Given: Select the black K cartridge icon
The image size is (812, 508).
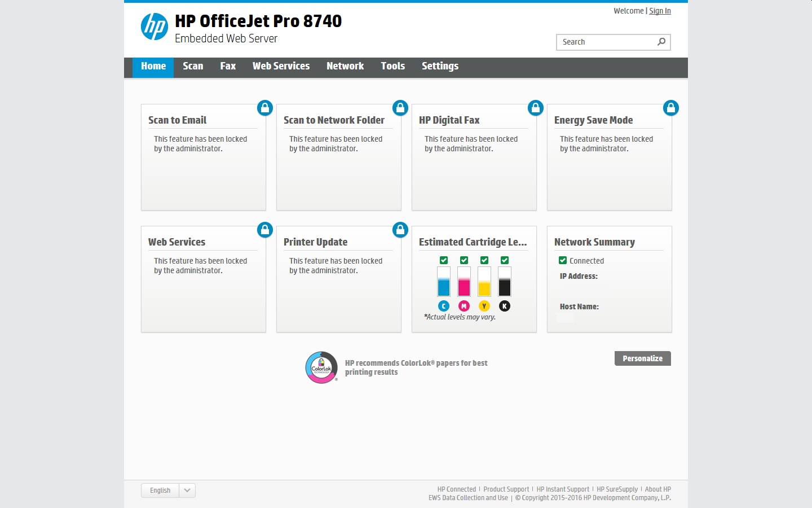Looking at the screenshot, I should click(x=505, y=305).
